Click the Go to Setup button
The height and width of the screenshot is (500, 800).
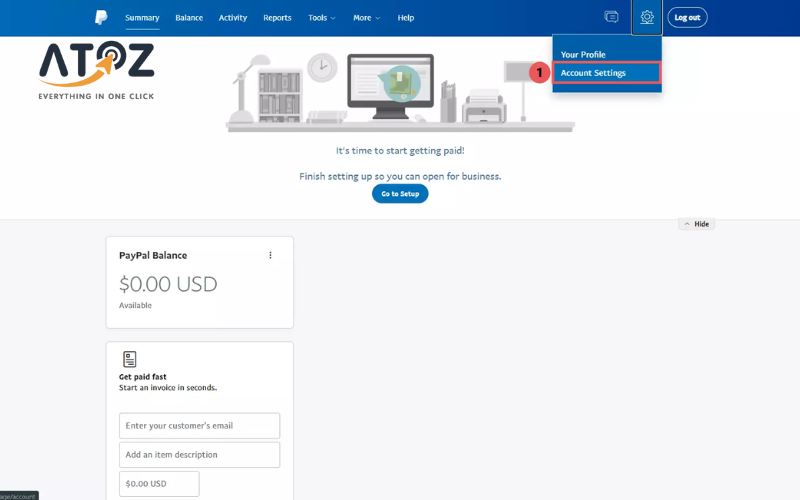click(x=400, y=194)
